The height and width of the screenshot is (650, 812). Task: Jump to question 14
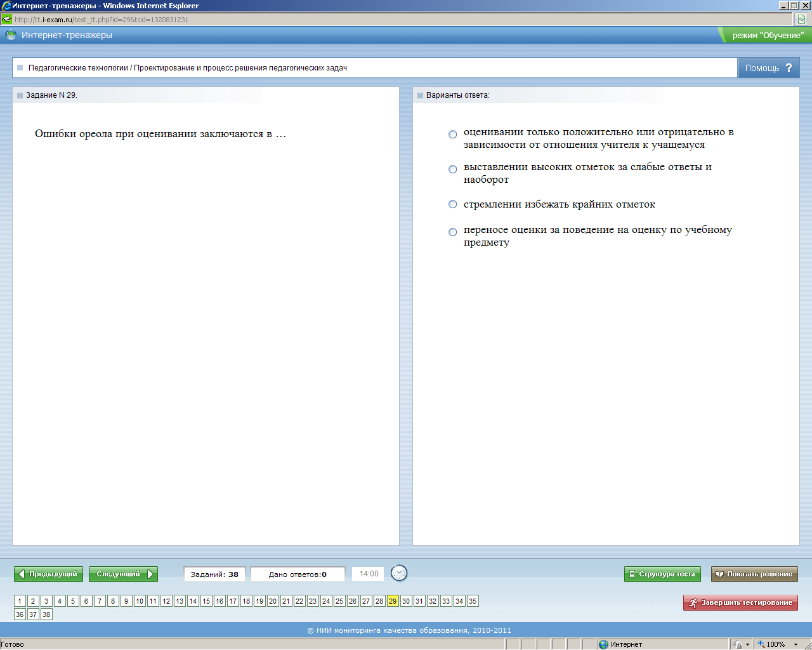pos(193,601)
